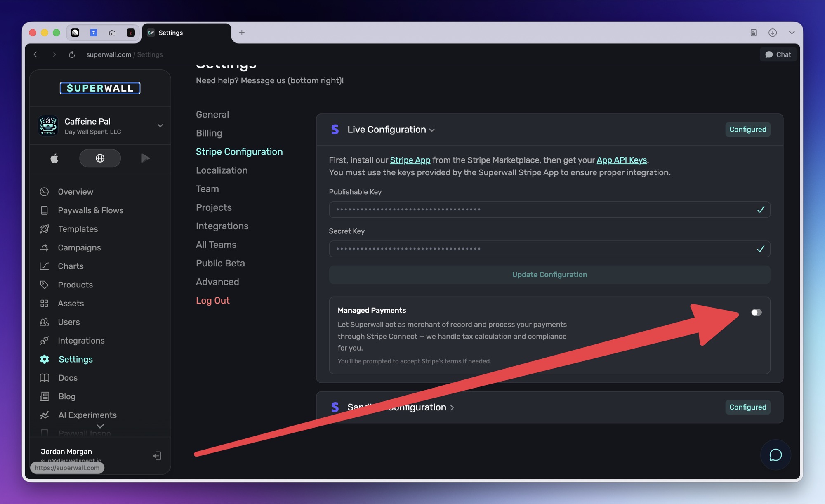Image resolution: width=825 pixels, height=504 pixels.
Task: Open Paywalls & Flows in sidebar
Action: (90, 210)
